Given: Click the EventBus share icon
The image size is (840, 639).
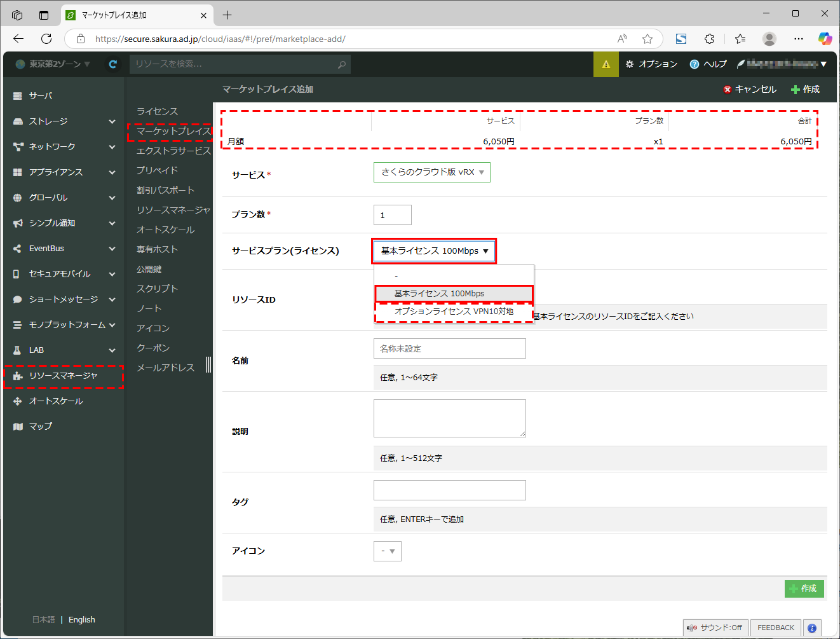Looking at the screenshot, I should [x=18, y=249].
